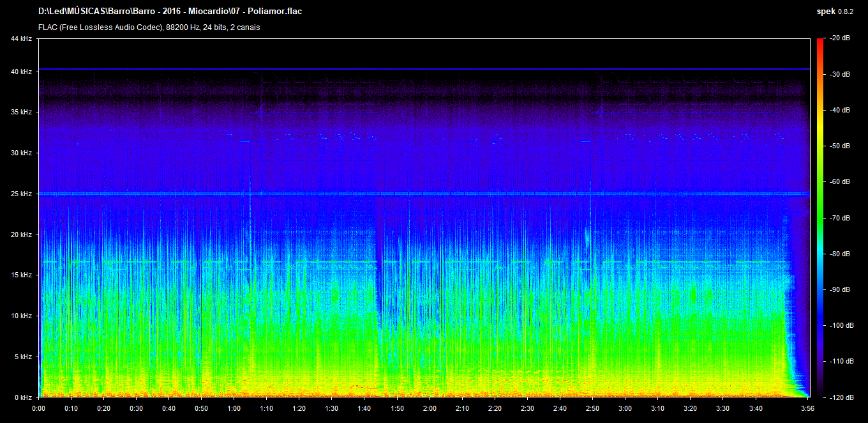
Task: Click the -50 dB scale label
Action: coord(839,146)
